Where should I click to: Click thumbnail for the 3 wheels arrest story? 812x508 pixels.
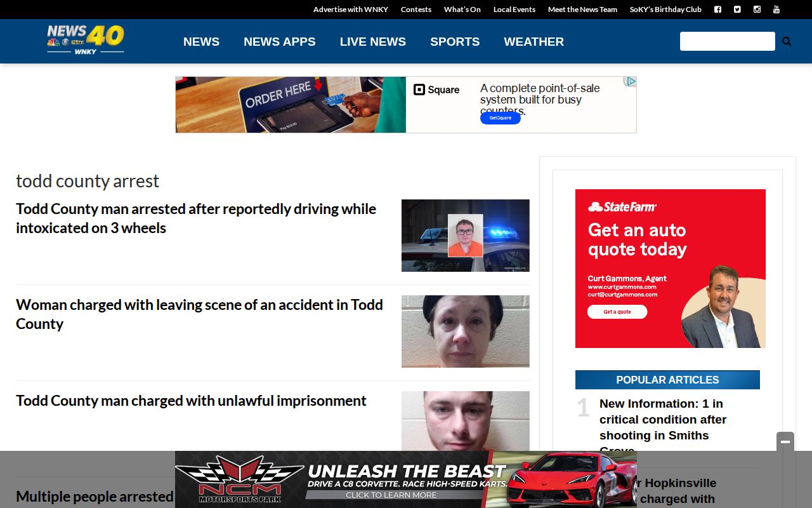click(466, 236)
